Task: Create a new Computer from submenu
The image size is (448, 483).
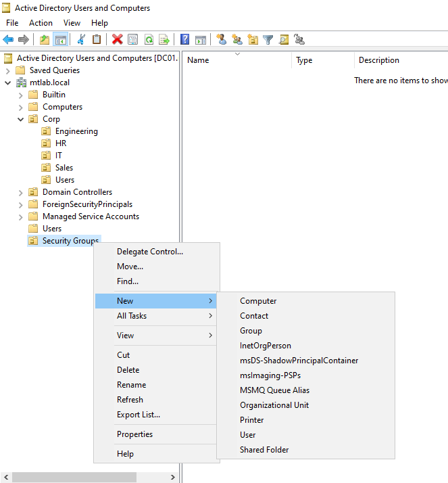Action: coord(306,301)
